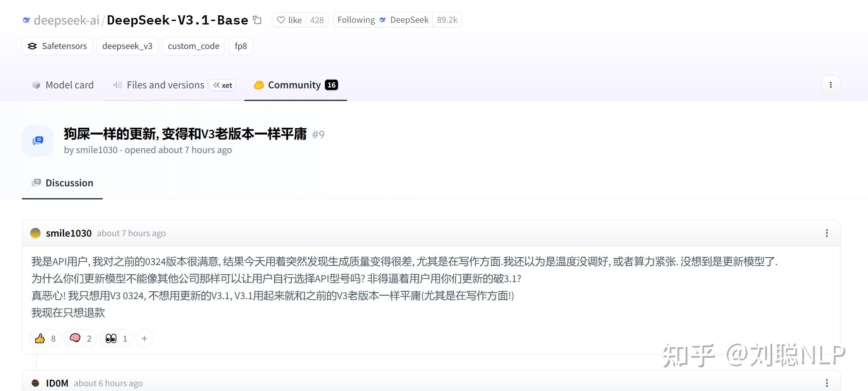Select the deepseek_v3 tag
The image size is (868, 391).
pos(127,46)
